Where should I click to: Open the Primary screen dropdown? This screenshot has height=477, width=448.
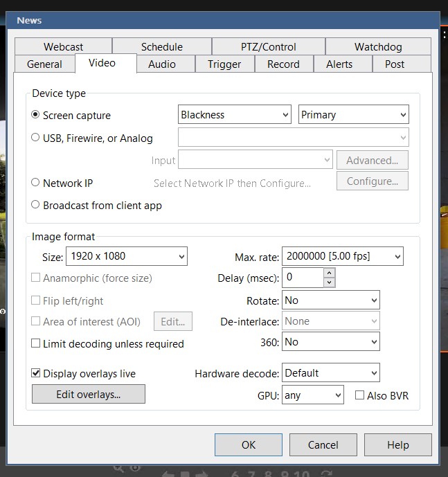pos(354,114)
